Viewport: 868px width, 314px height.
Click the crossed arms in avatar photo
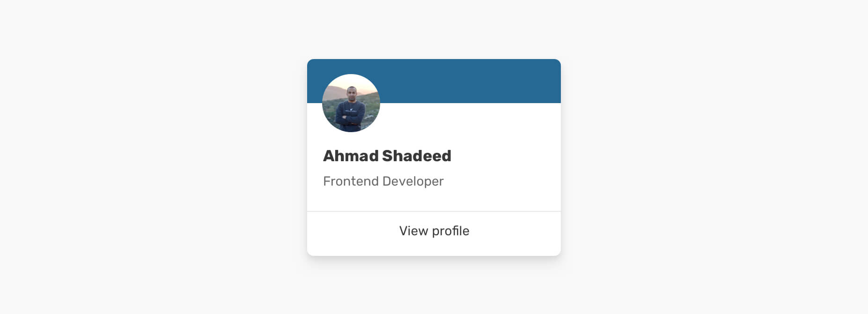coord(350,117)
